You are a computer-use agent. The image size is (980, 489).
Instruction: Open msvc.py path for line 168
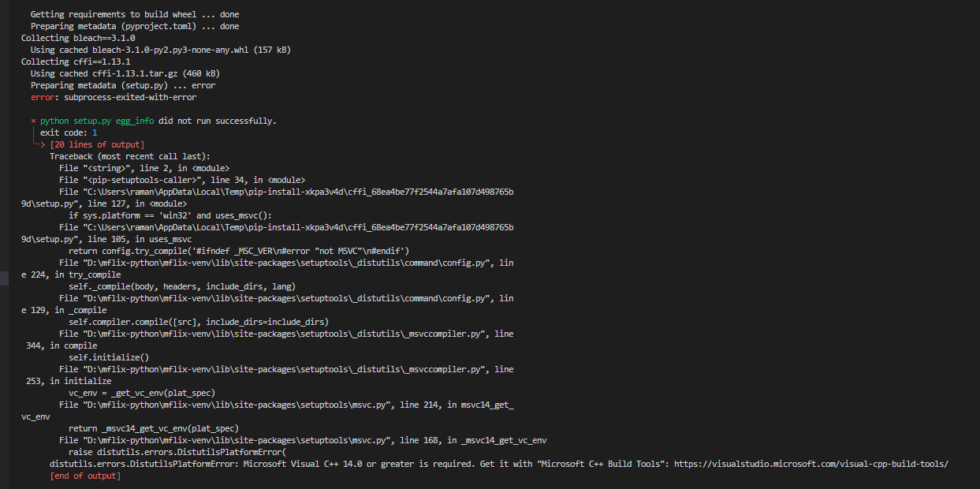pyautogui.click(x=237, y=440)
